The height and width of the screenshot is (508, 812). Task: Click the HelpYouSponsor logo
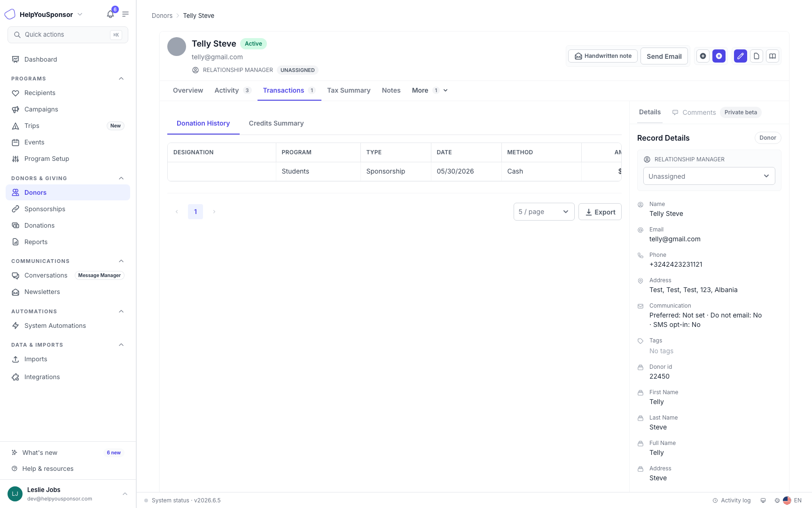(x=10, y=14)
